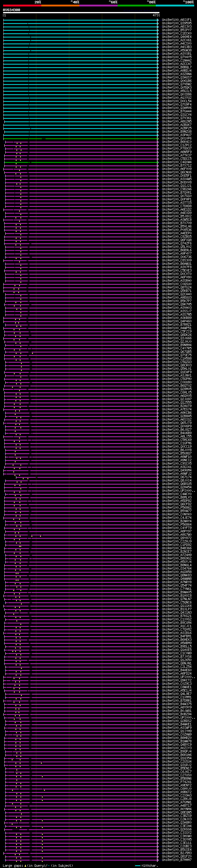Open the UniRef100_B5IPY7 hit label
Screen dimensions: 197x868
click(176, 30)
